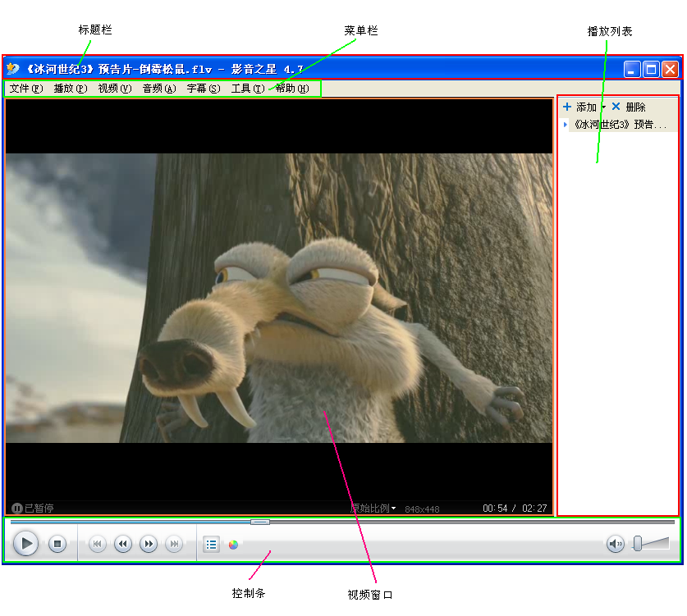This screenshot has height=616, width=687.
Task: Open the 播放(P) menu
Action: point(70,89)
